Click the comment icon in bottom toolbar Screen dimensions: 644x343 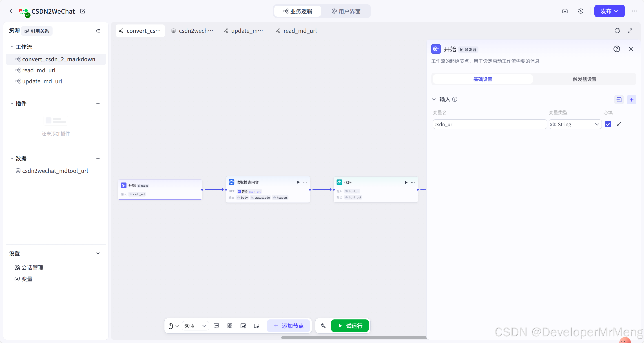[x=216, y=326]
